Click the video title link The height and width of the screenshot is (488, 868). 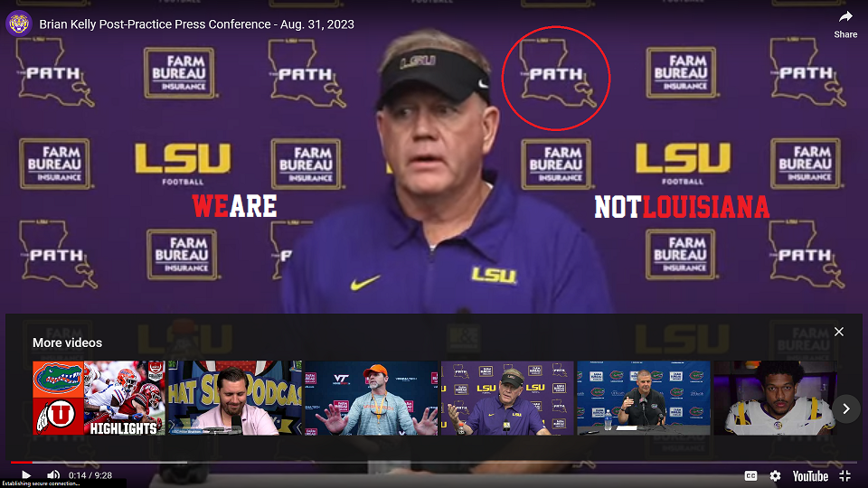tap(196, 24)
